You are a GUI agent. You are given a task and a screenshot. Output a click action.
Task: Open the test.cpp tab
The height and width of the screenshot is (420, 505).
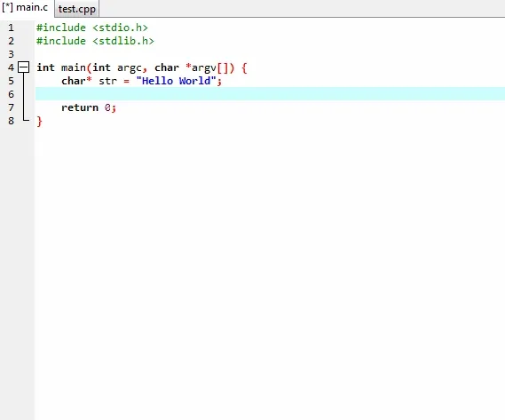click(x=76, y=9)
